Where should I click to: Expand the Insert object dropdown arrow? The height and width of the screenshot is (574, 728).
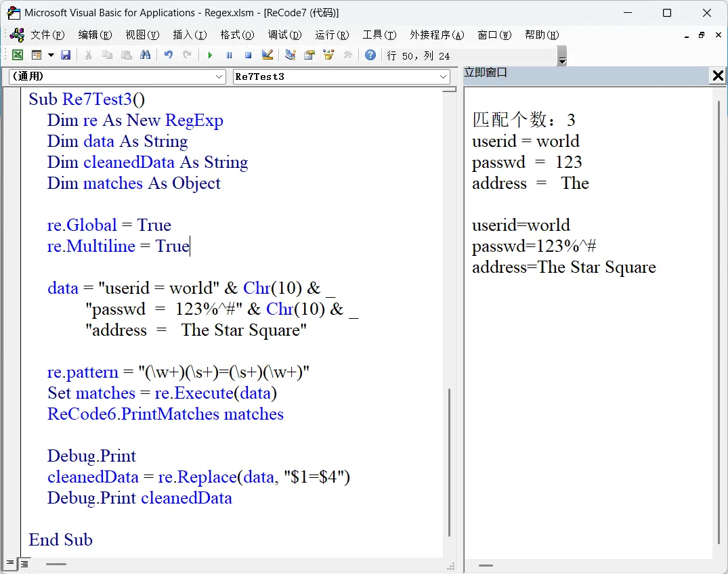pos(51,56)
